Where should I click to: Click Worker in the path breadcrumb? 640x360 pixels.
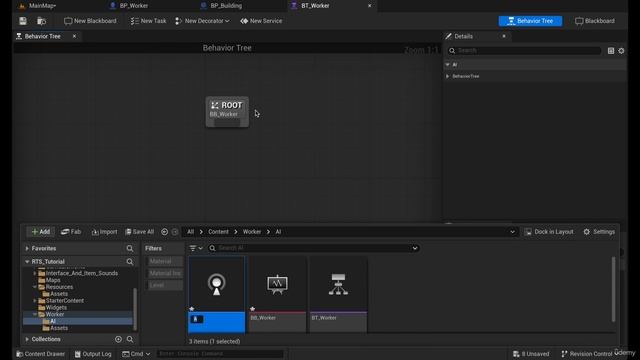point(252,232)
